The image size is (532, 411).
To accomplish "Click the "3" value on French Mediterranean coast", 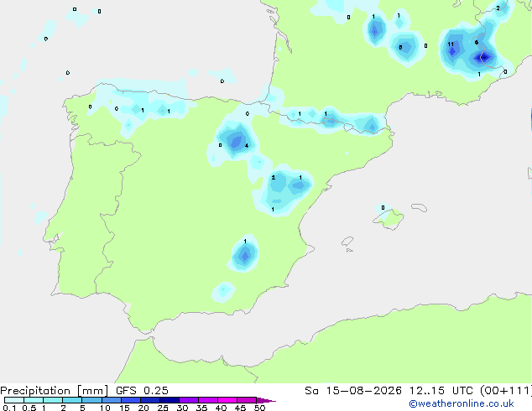I will (x=505, y=72).
